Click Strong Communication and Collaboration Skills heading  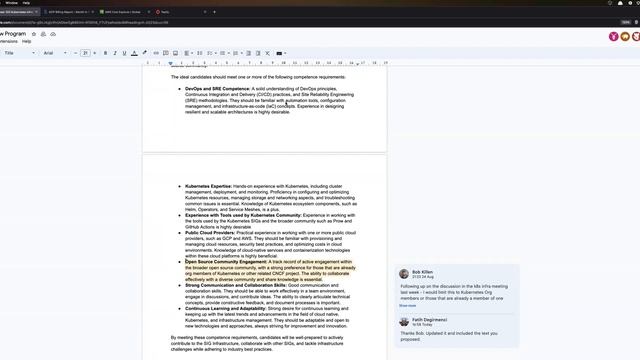pos(236,285)
